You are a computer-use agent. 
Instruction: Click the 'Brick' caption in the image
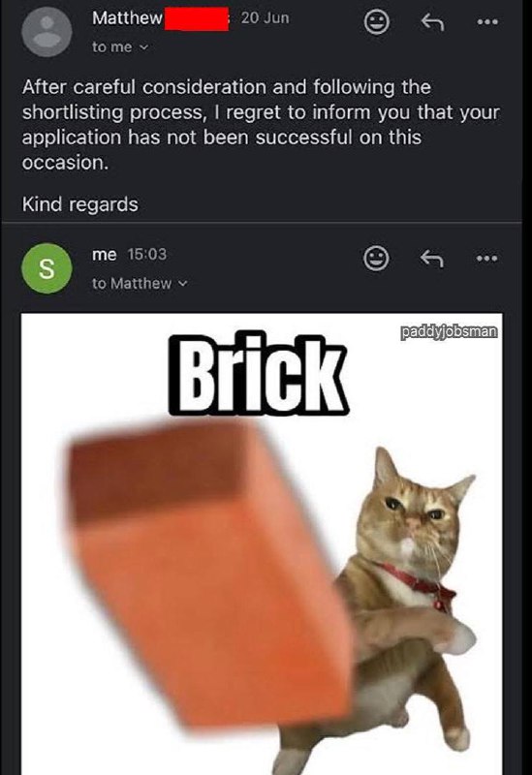(x=258, y=376)
